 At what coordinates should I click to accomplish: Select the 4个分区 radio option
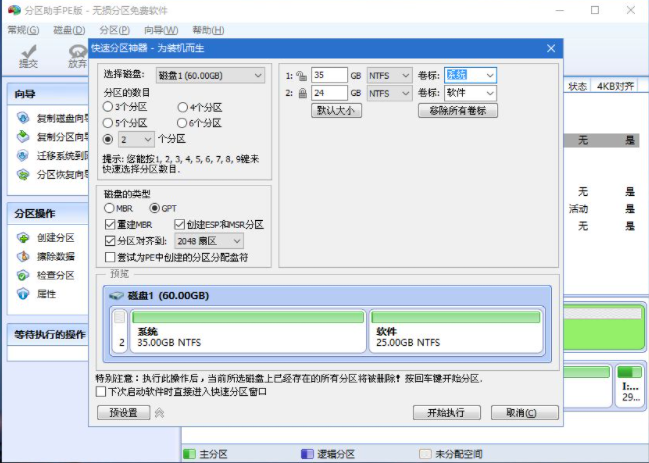[182, 107]
